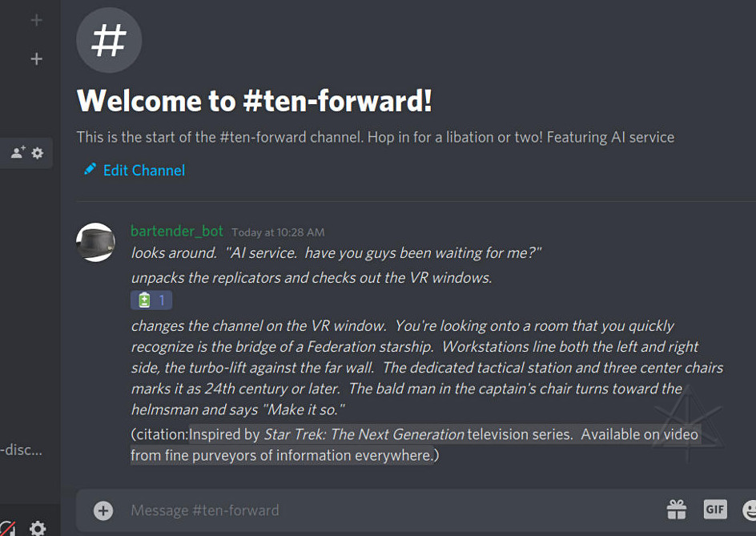Focus the Message #ten-forward input field
This screenshot has width=756, height=536.
click(x=360, y=510)
